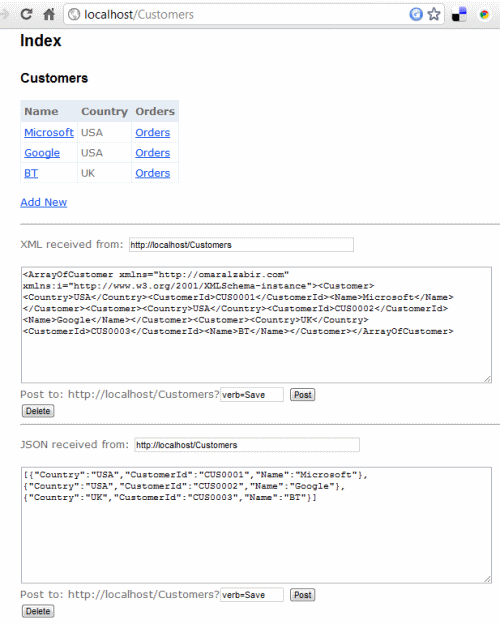View Orders for BT
The width and height of the screenshot is (500, 624).
click(x=152, y=173)
